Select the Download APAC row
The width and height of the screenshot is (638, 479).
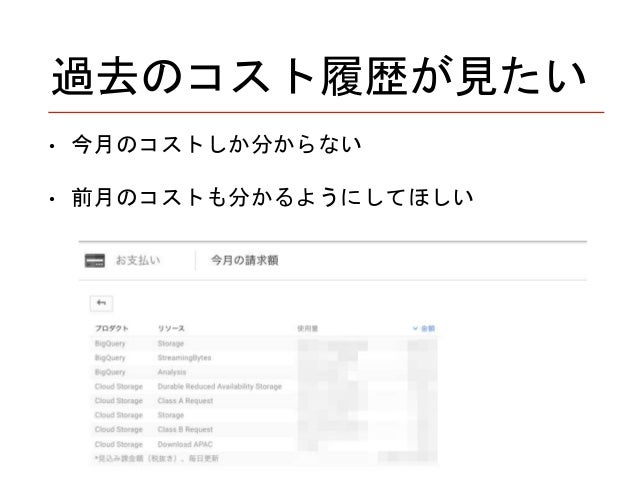click(264, 444)
